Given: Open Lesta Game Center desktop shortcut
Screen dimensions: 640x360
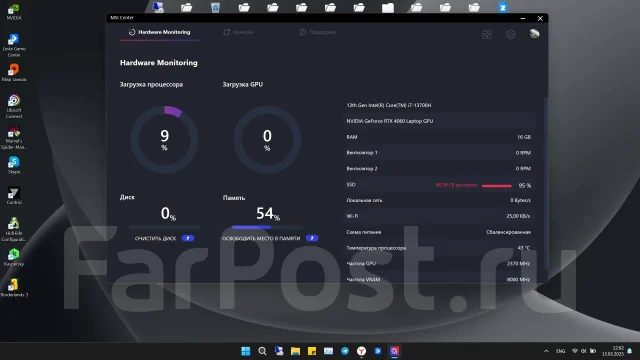Looking at the screenshot, I should pyautogui.click(x=14, y=45).
